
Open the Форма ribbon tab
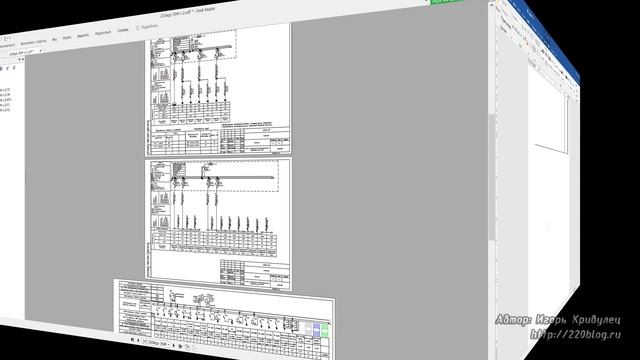click(x=67, y=38)
